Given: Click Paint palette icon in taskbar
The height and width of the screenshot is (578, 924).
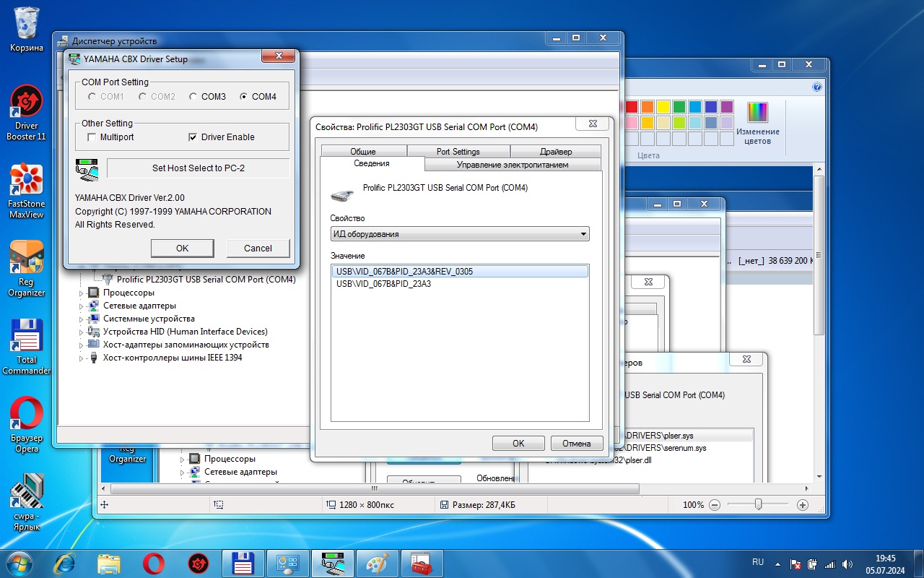Looking at the screenshot, I should (x=378, y=563).
